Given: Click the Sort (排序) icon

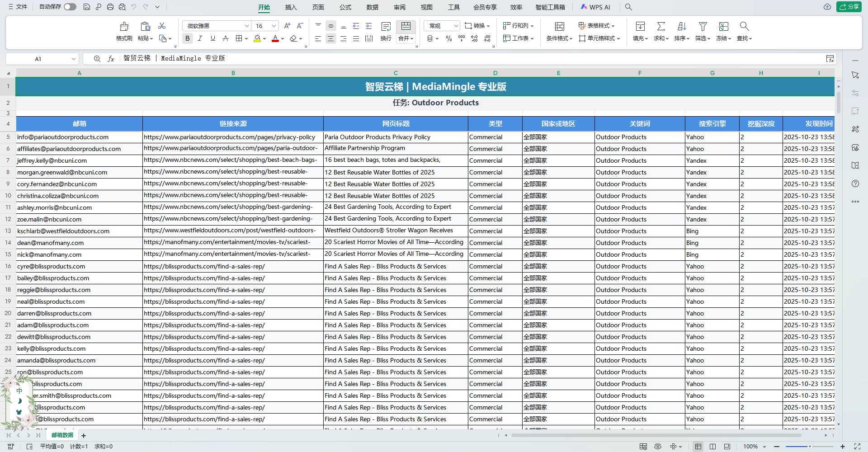Looking at the screenshot, I should point(682,26).
